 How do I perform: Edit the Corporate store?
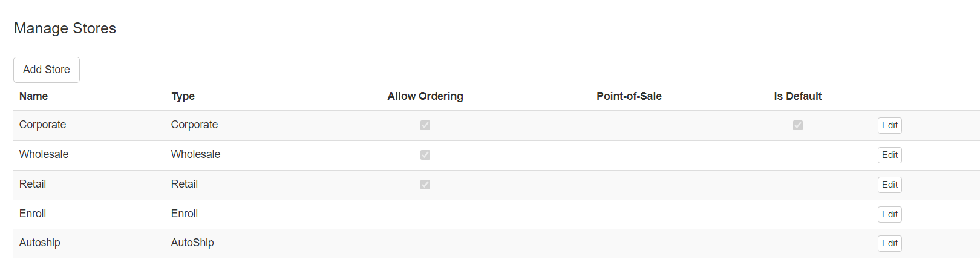pyautogui.click(x=889, y=125)
